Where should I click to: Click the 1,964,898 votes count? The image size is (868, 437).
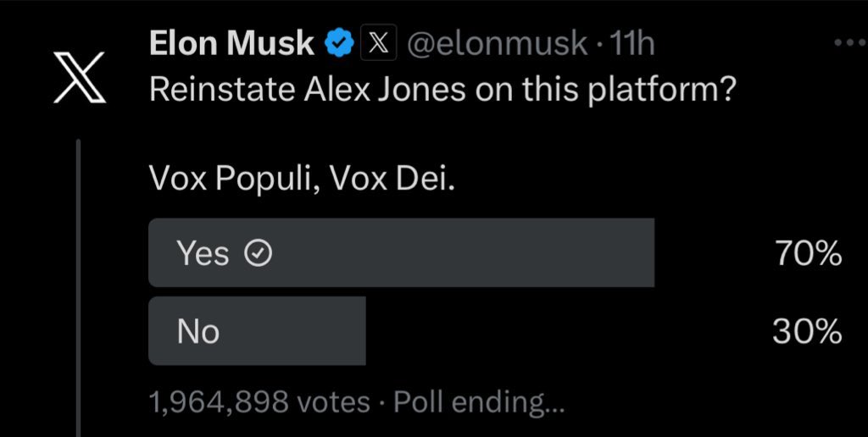click(259, 402)
